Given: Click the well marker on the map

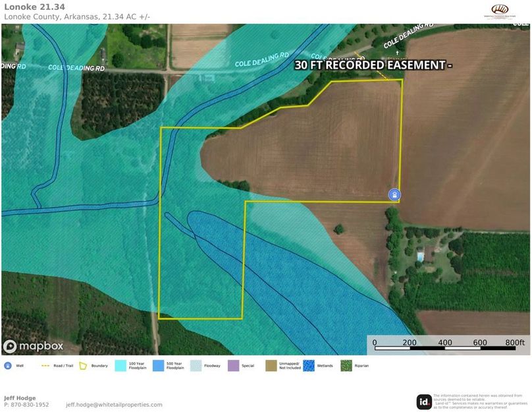Looking at the screenshot, I should pos(394,194).
